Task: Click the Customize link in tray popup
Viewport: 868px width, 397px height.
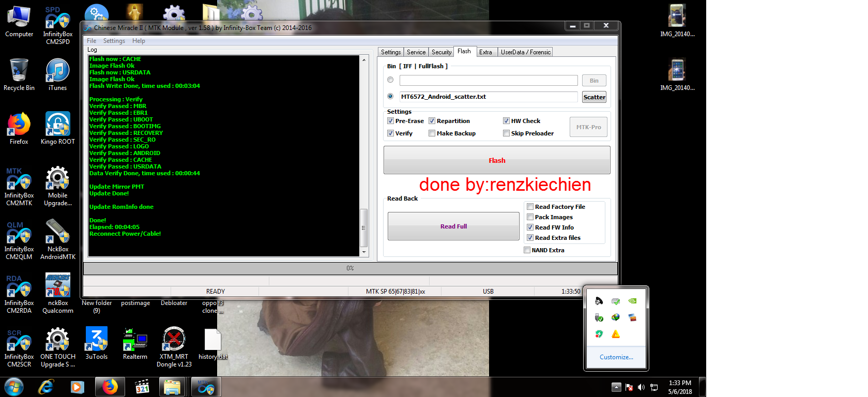Action: 616,357
